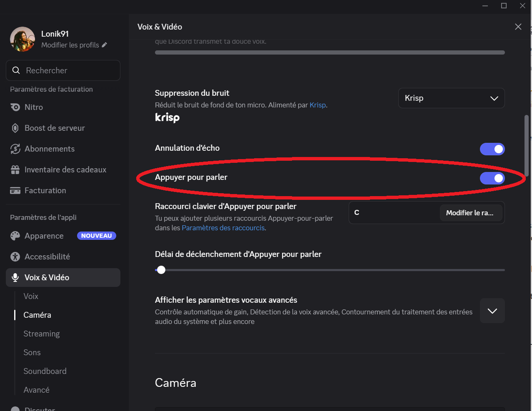Maximize the Discord window
Image resolution: width=532 pixels, height=411 pixels.
pos(504,5)
